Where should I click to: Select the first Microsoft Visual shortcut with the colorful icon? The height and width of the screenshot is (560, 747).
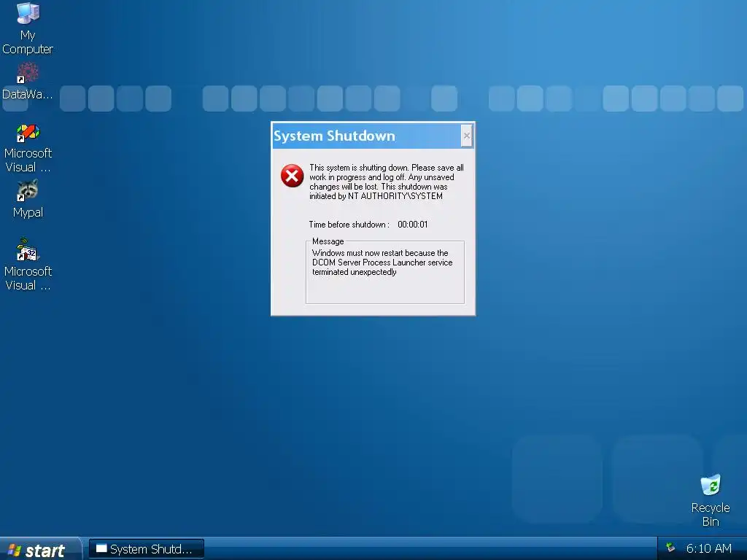28,148
